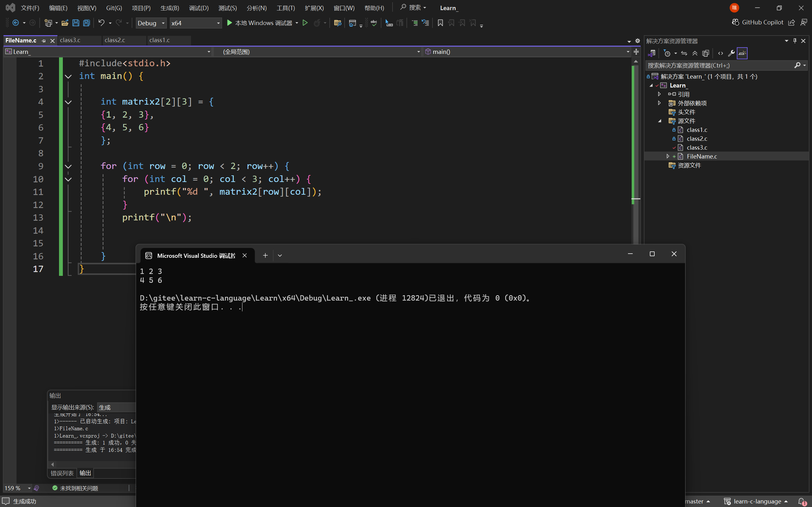Click the Undo toolbar icon

click(x=101, y=23)
